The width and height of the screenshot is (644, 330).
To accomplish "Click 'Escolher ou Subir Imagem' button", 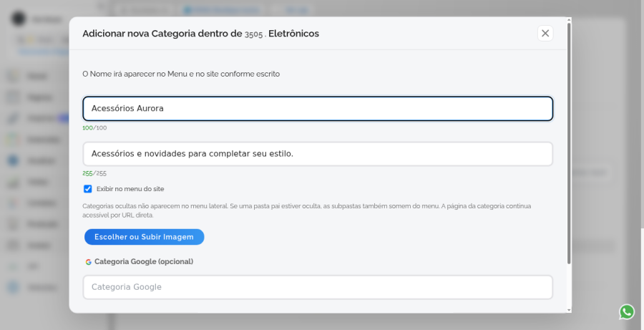I will tap(144, 237).
